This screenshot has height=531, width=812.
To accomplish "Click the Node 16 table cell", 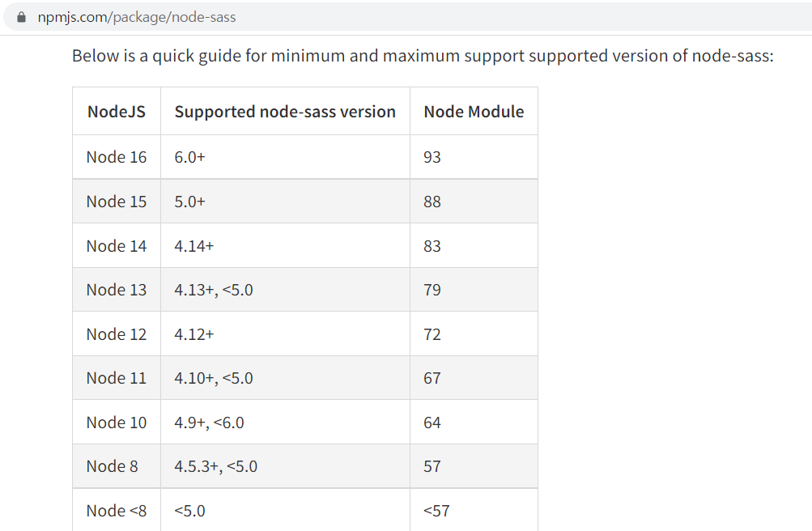I will [x=117, y=157].
